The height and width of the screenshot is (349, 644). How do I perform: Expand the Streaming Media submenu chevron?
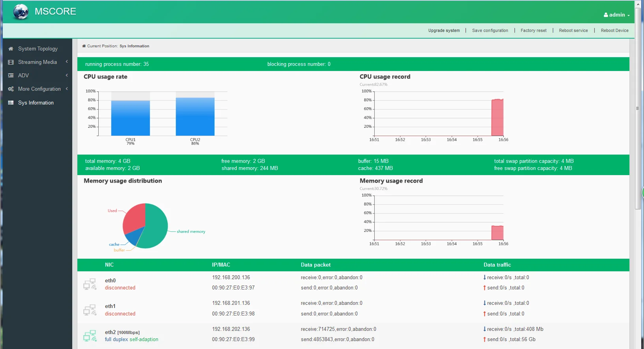[67, 62]
